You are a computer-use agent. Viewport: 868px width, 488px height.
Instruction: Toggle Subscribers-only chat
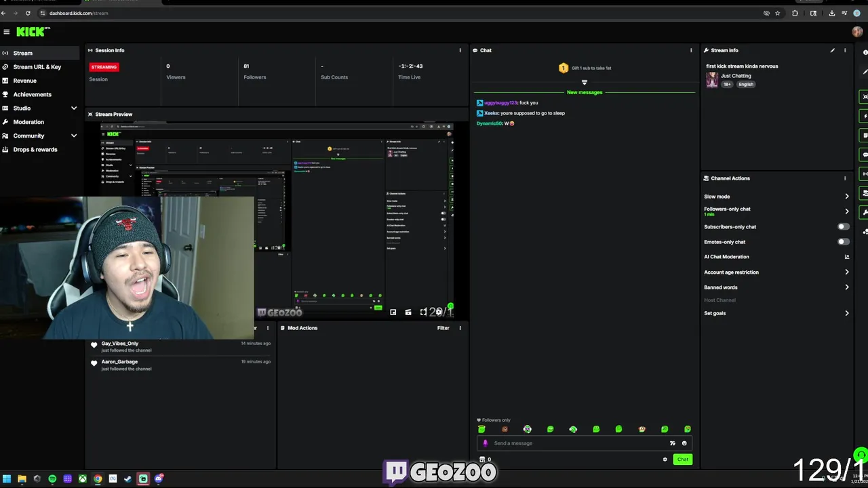coord(843,227)
